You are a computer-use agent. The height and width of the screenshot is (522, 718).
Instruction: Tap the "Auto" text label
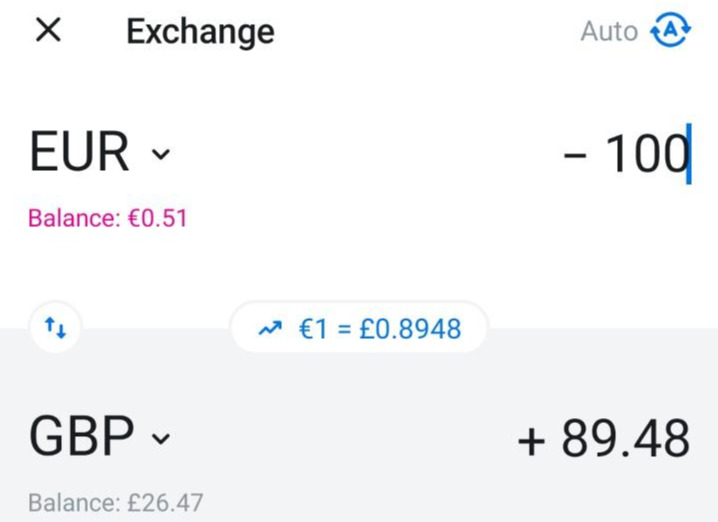click(x=608, y=32)
